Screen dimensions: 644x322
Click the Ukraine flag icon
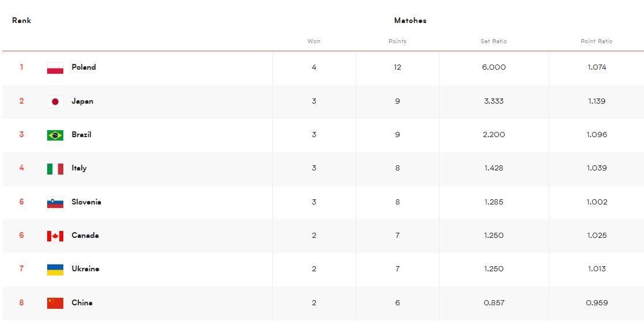pyautogui.click(x=55, y=270)
